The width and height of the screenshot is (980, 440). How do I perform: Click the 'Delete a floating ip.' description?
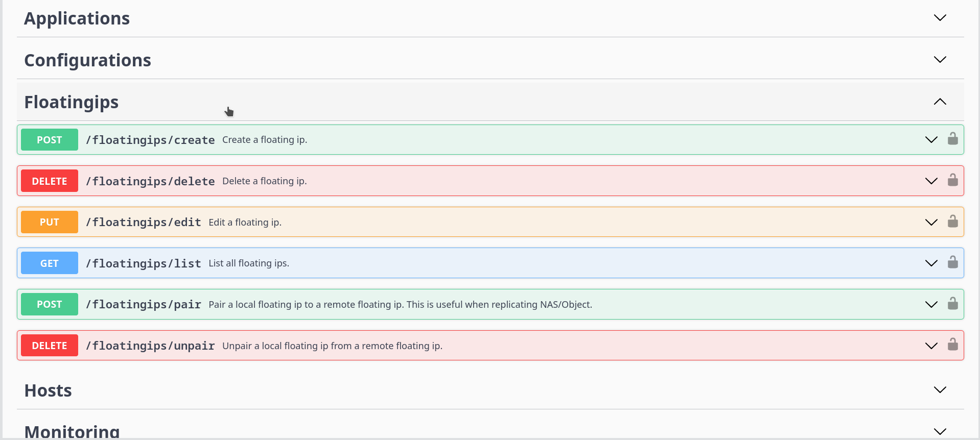(265, 181)
